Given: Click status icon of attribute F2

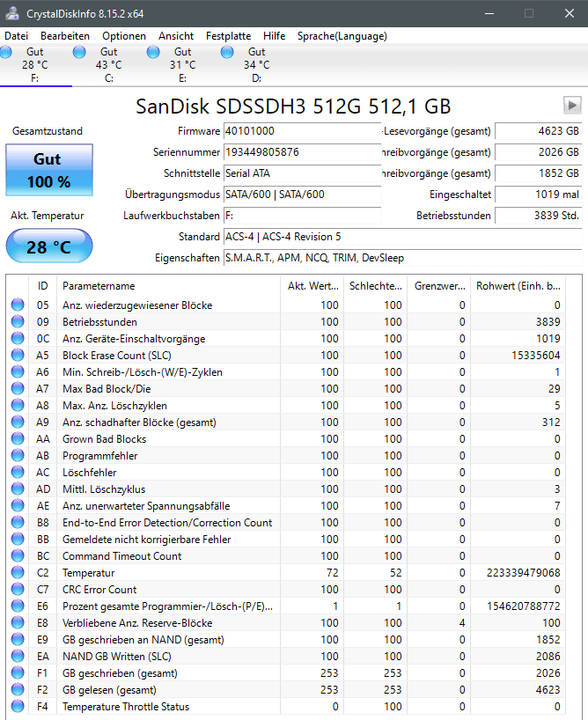Looking at the screenshot, I should 18,690.
